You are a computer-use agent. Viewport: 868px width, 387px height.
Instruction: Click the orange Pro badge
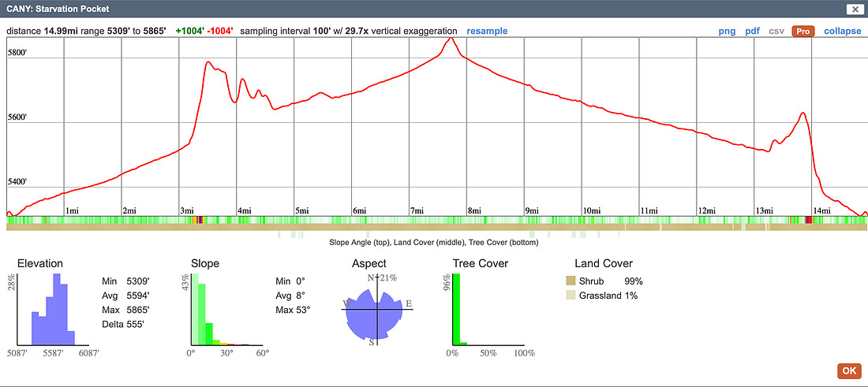803,31
